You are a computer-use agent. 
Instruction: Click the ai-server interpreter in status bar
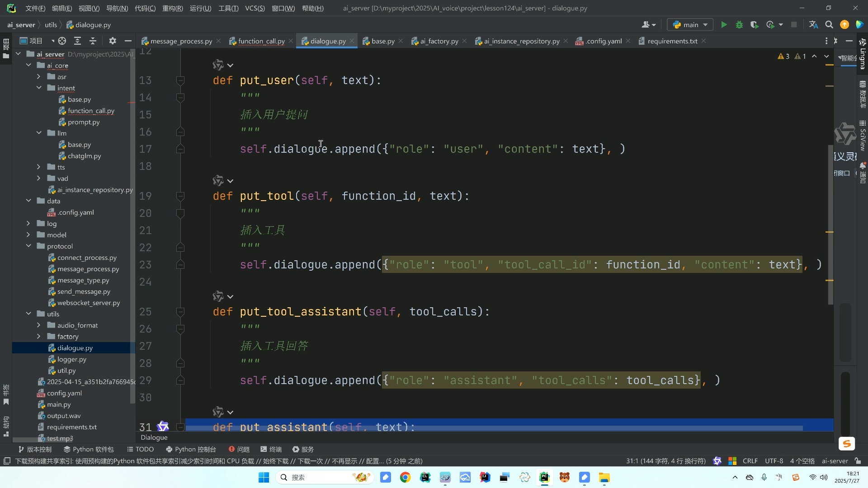point(835,461)
